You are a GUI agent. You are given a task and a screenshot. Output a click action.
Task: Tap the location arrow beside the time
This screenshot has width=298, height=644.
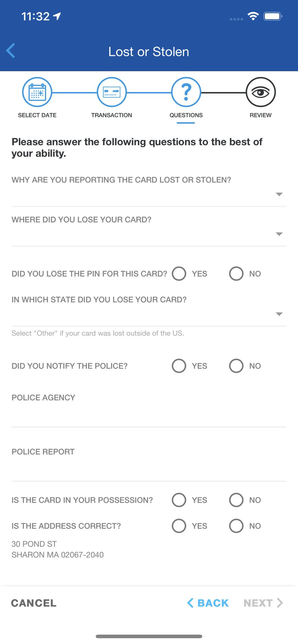tap(57, 16)
